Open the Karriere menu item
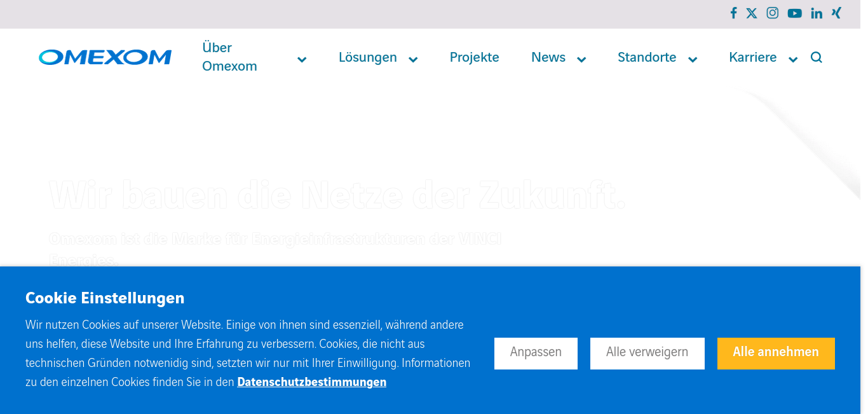The image size is (868, 414). tap(753, 57)
